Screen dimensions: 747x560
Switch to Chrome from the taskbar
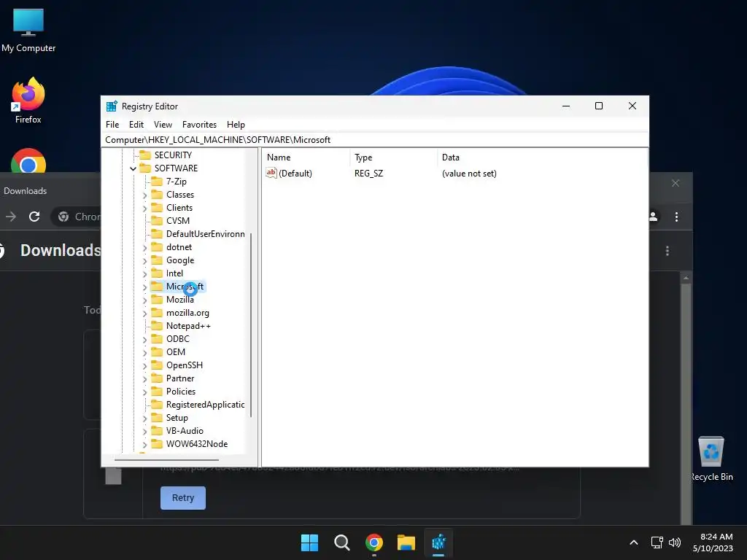point(374,542)
